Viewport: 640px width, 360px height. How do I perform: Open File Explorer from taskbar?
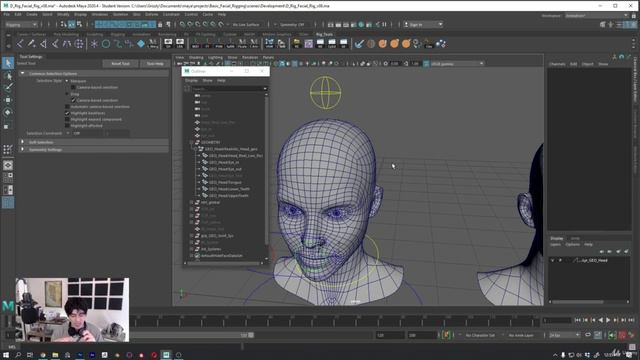55,355
